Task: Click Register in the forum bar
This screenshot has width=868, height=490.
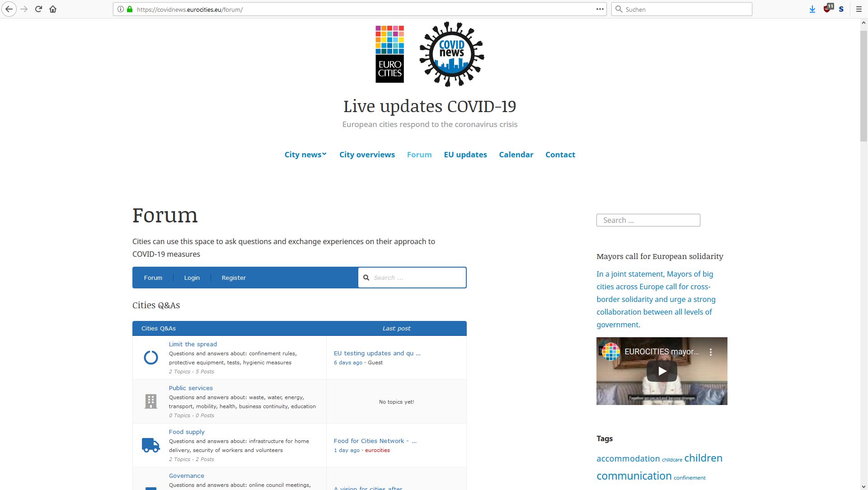Action: (234, 278)
